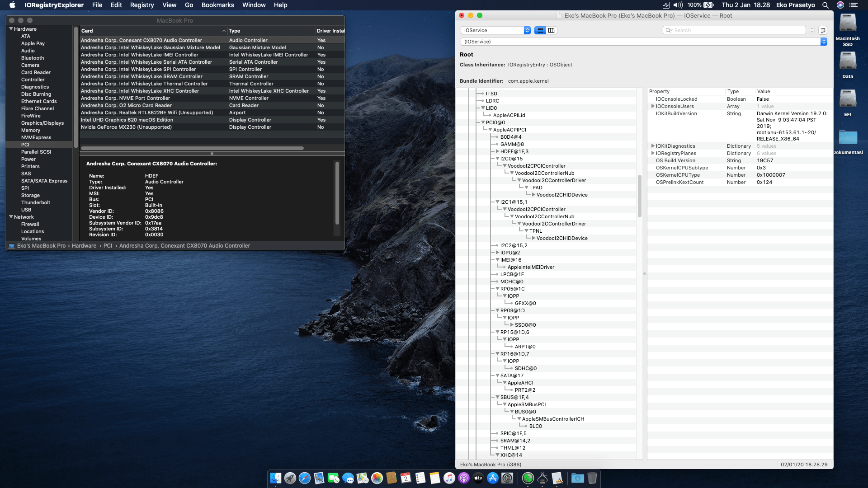This screenshot has height=488, width=868.
Task: Expand the IOKitDiagnostics property row
Action: click(653, 146)
